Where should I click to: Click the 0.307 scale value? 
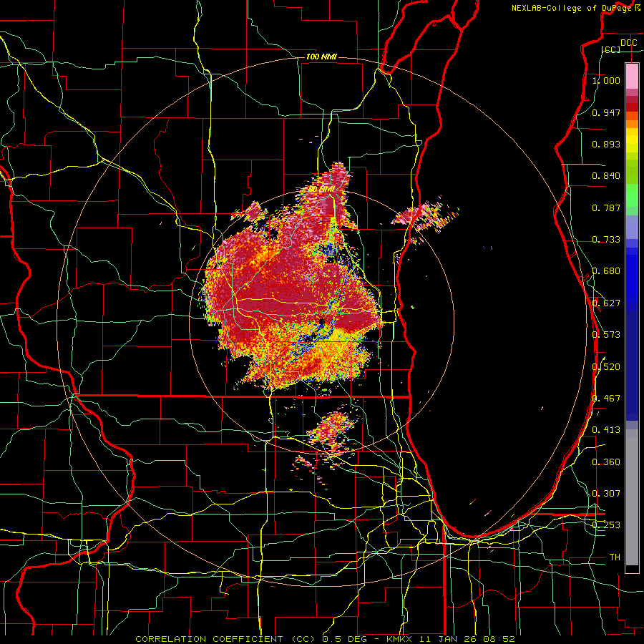click(x=606, y=494)
